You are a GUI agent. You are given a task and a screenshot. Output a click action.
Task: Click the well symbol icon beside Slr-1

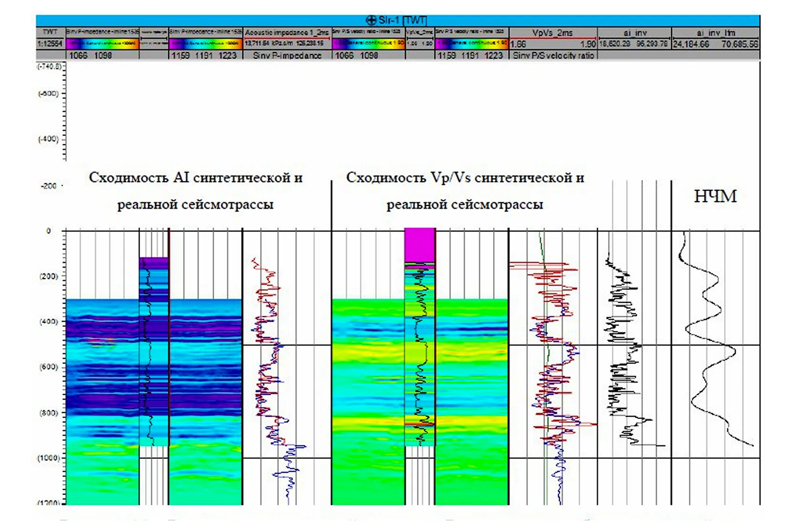(371, 20)
